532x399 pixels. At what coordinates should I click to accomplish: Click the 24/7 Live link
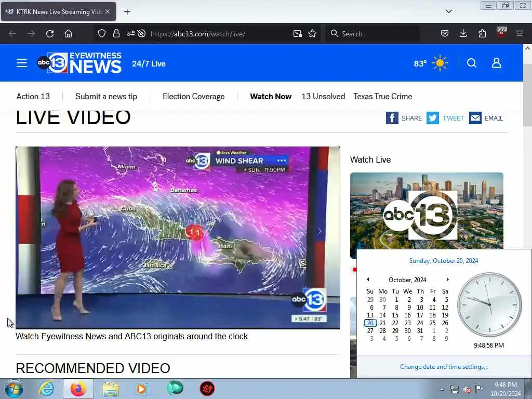(149, 64)
